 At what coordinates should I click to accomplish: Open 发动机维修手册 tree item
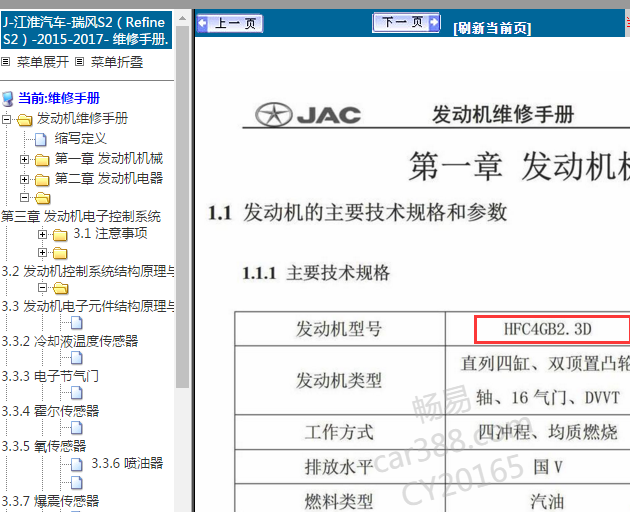(x=82, y=118)
